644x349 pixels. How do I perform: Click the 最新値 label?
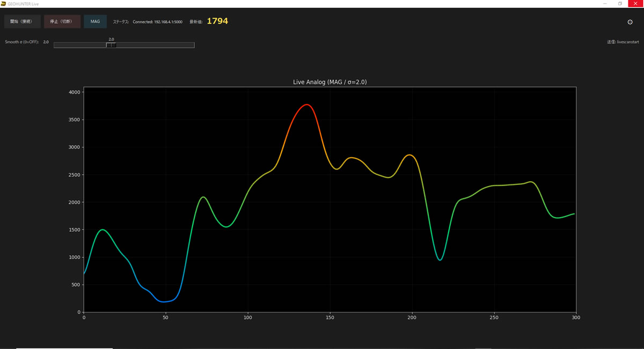[196, 22]
